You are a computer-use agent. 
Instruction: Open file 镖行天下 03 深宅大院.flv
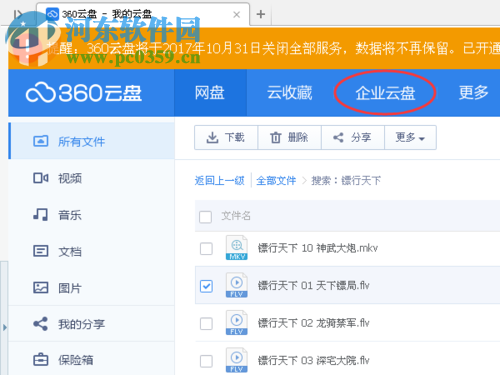313,360
